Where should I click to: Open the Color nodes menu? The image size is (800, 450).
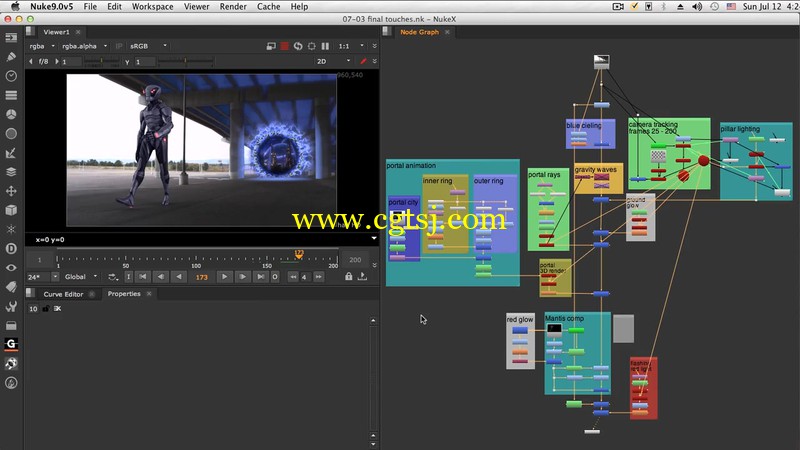(x=11, y=114)
